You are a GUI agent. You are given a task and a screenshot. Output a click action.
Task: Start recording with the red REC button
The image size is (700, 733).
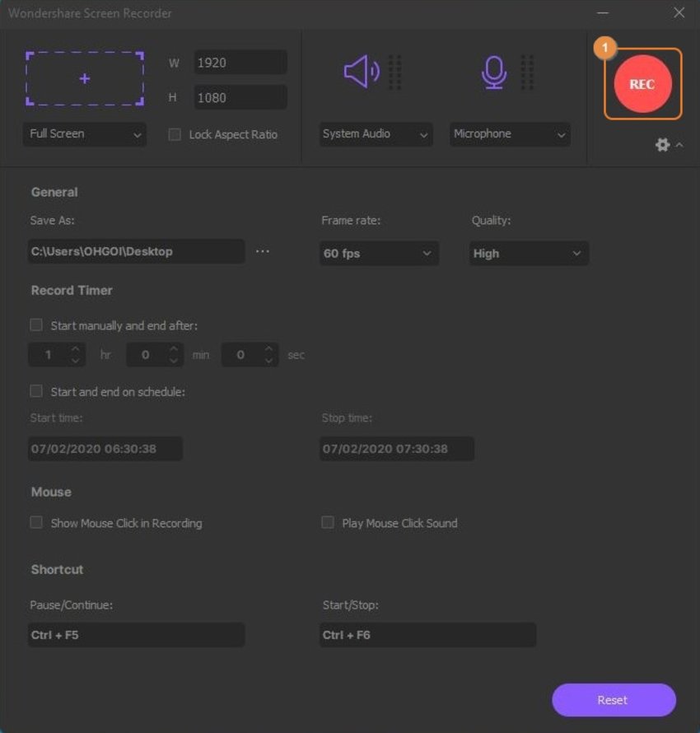tap(642, 84)
